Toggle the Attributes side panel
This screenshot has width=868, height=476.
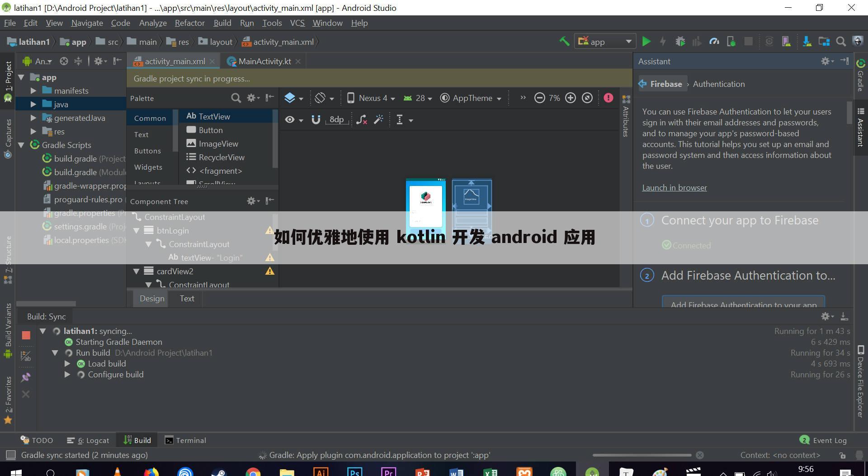pyautogui.click(x=626, y=116)
